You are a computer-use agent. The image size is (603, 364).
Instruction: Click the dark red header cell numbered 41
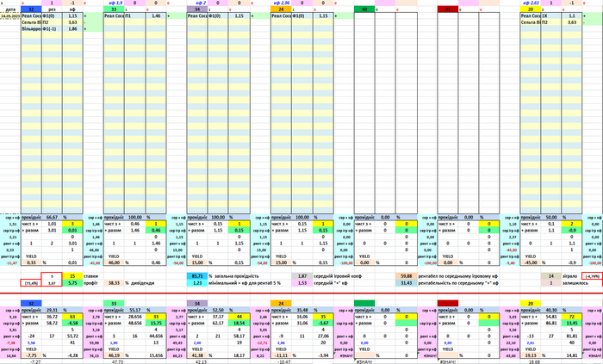448,9
